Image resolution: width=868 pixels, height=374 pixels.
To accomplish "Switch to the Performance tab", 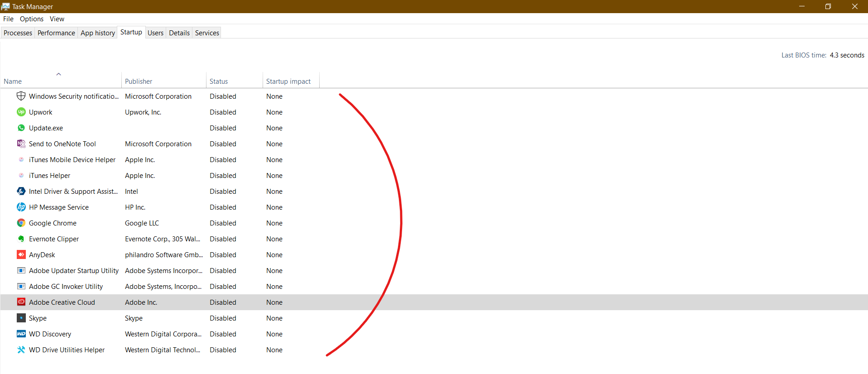I will click(56, 33).
